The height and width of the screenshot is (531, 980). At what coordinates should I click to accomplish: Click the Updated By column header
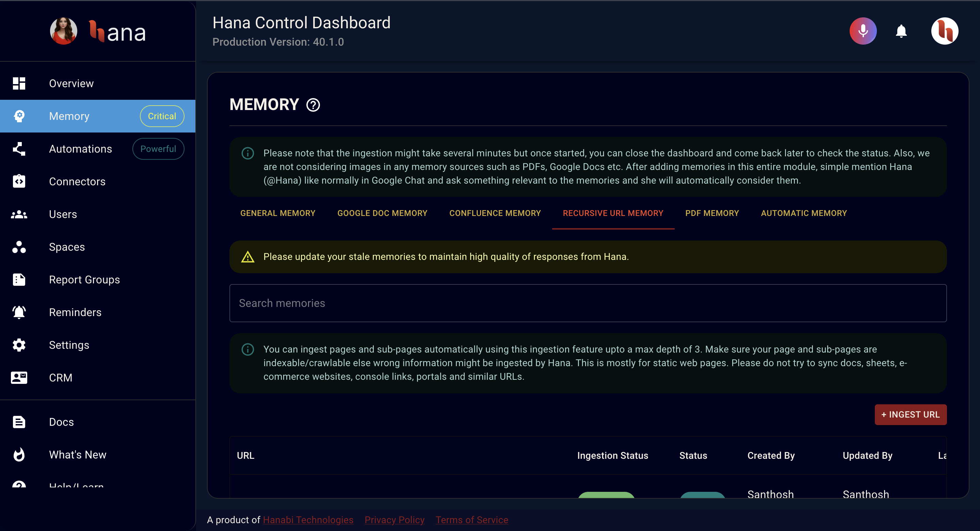[x=867, y=456]
